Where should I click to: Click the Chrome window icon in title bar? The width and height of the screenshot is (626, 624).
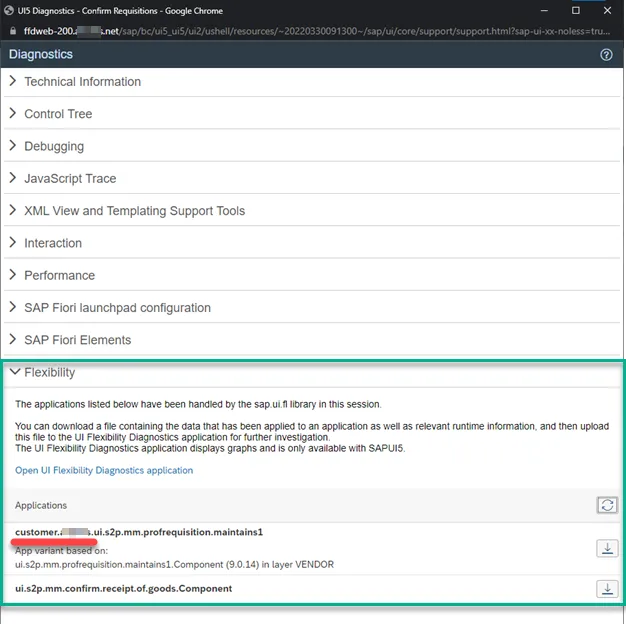(x=9, y=10)
